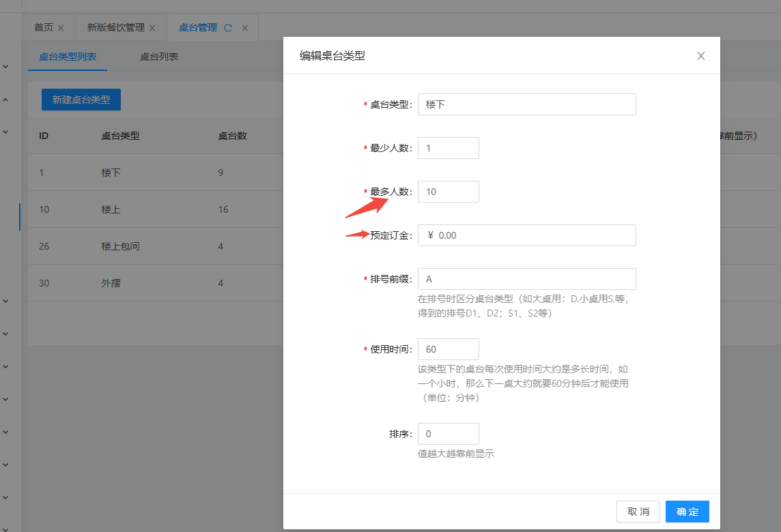Close the 新版餐饮管理 tab with its X
781x532 pixels.
point(152,29)
